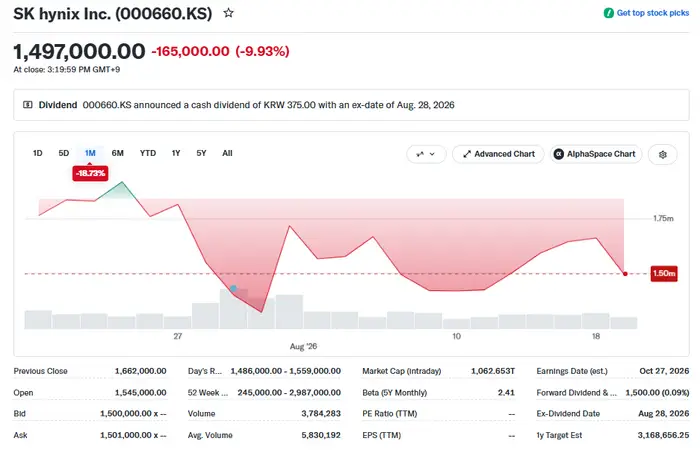Click the Open value 1,545,000.00
This screenshot has width=700, height=450.
pos(141,392)
